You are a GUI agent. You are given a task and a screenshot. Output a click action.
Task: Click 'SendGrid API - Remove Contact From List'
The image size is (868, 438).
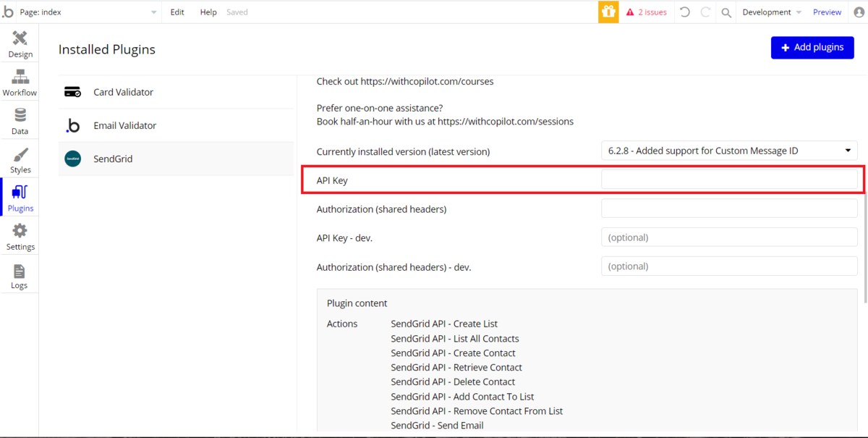tap(477, 410)
